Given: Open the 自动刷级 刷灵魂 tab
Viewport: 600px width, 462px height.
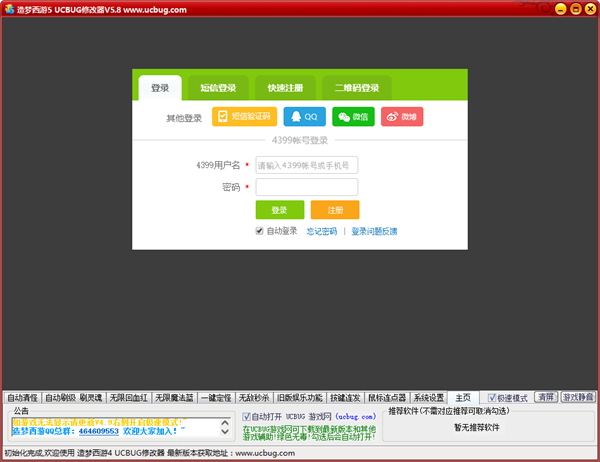Looking at the screenshot, I should pyautogui.click(x=74, y=398).
